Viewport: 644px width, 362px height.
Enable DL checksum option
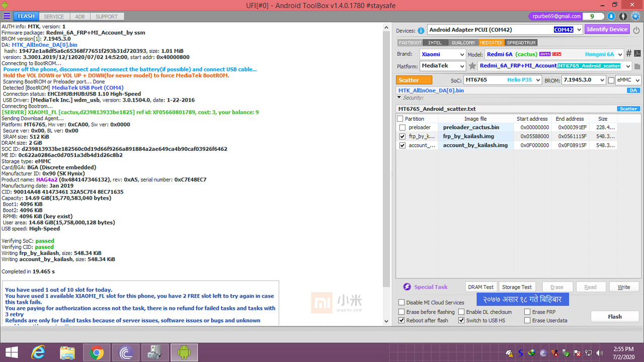tap(461, 312)
